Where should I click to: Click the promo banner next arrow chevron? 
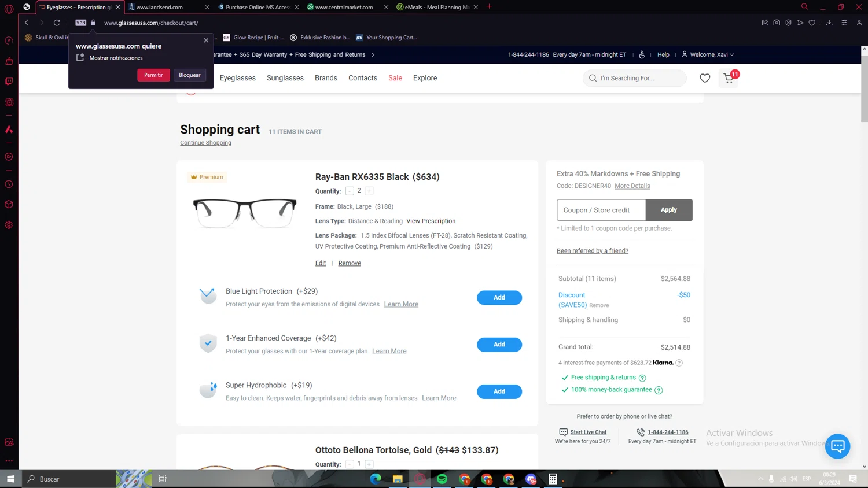coord(373,54)
